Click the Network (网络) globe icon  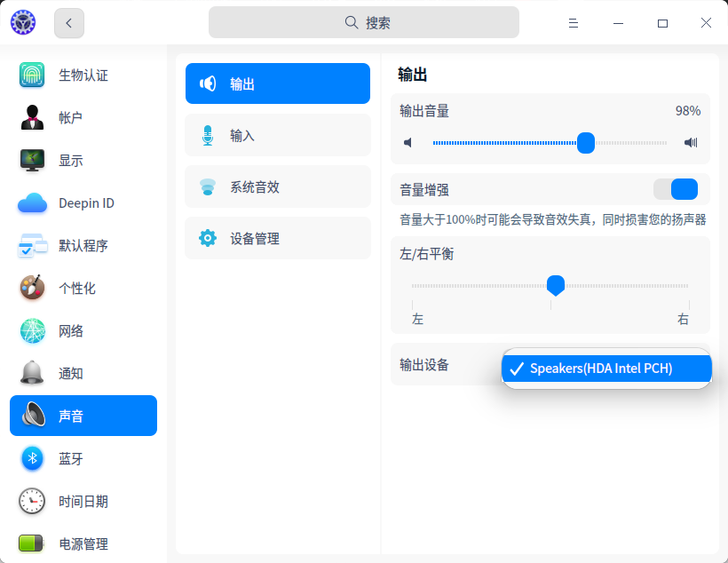point(32,331)
